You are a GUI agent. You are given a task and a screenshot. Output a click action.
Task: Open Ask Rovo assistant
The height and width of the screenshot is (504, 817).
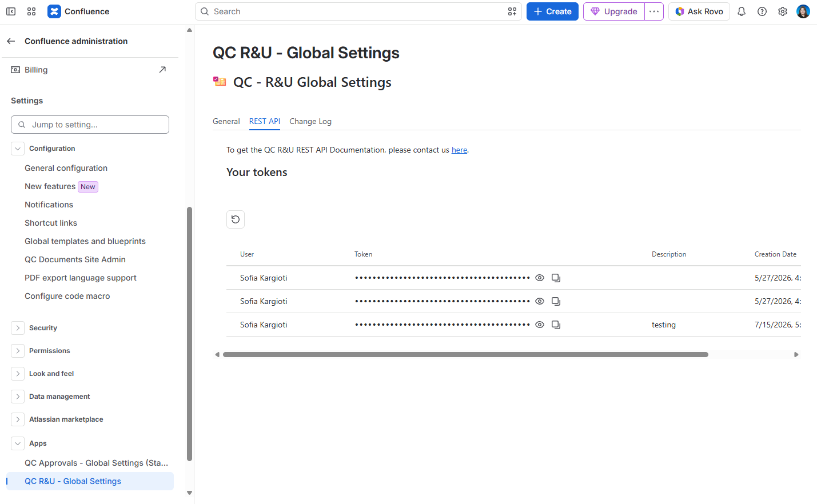point(699,11)
